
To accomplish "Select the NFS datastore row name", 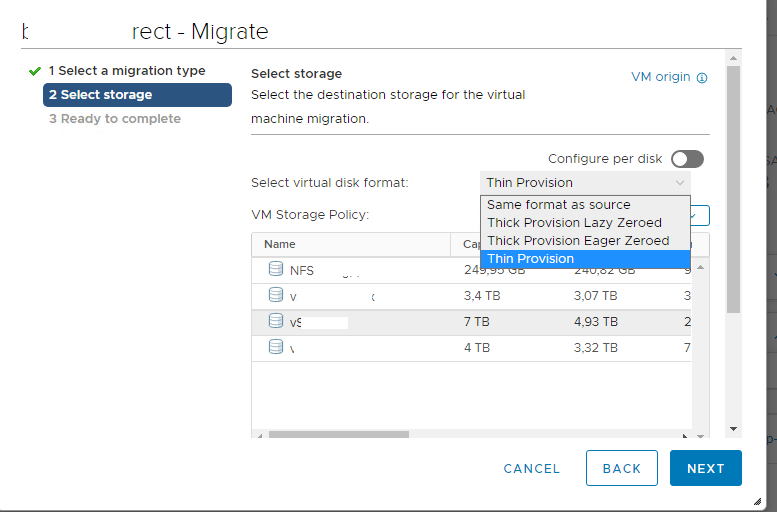I will click(x=301, y=271).
